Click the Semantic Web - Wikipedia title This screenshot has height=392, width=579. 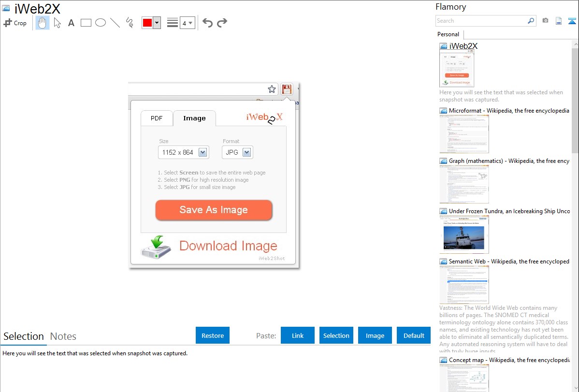(509, 261)
